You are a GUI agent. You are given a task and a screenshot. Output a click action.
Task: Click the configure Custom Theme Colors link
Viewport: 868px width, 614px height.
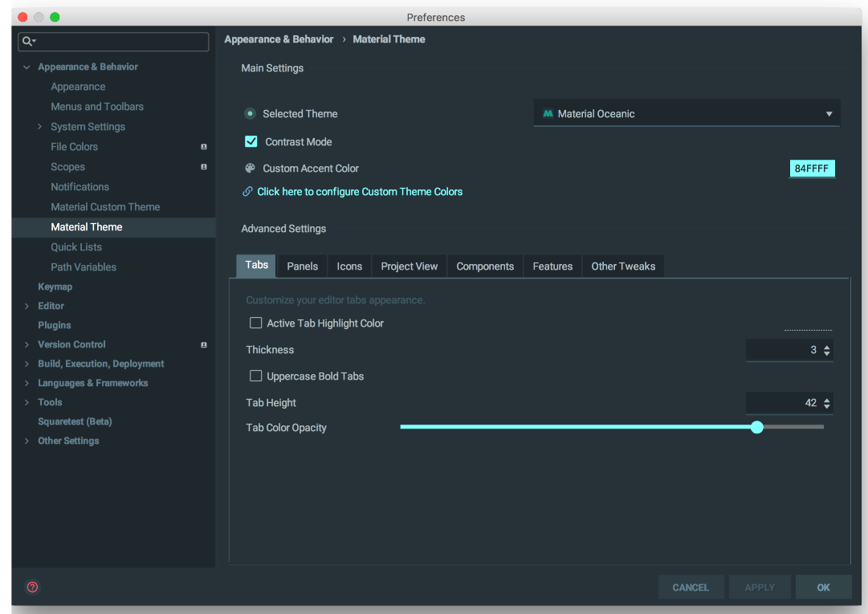[x=360, y=191]
